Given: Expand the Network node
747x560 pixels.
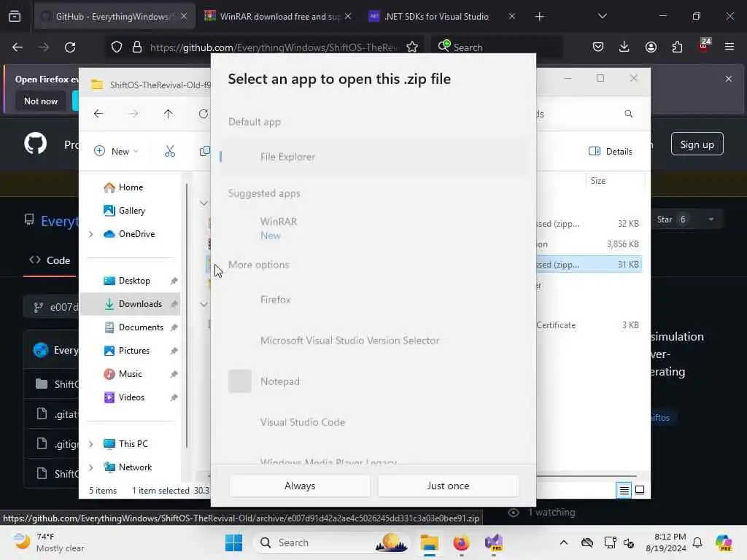Looking at the screenshot, I should [91, 467].
